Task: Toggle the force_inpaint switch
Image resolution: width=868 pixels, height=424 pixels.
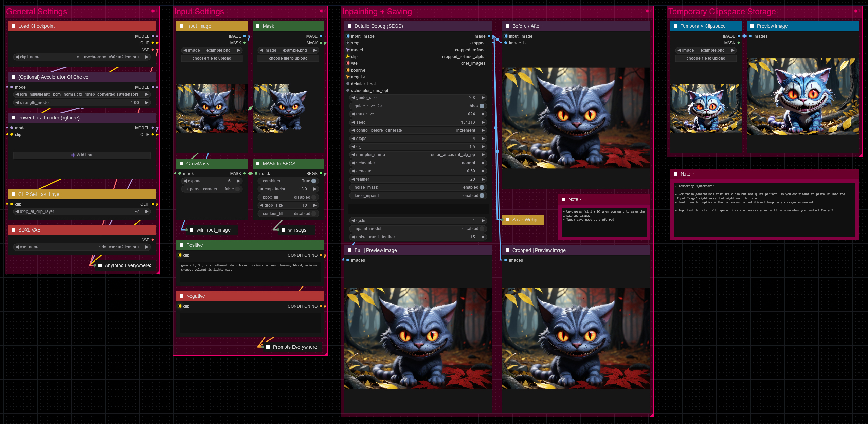Action: pos(482,196)
